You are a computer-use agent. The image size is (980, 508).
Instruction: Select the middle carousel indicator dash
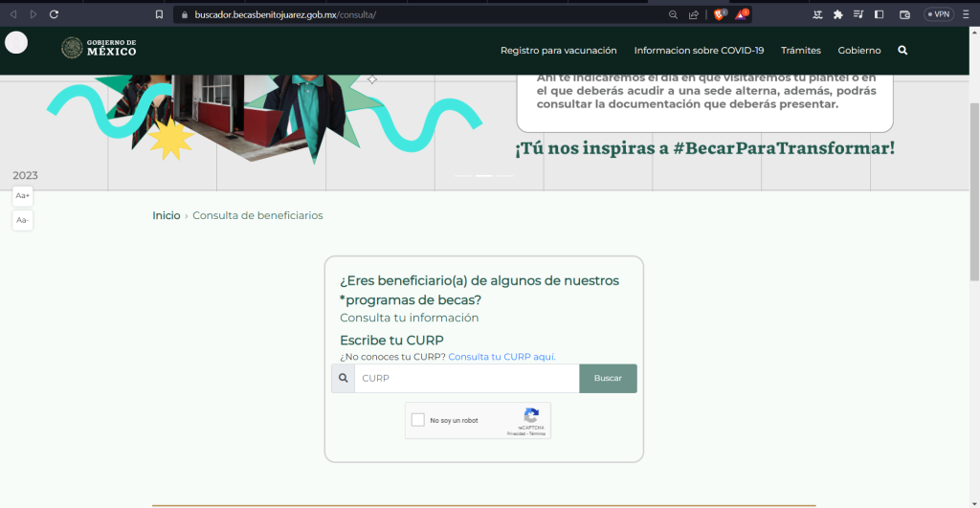tap(483, 176)
